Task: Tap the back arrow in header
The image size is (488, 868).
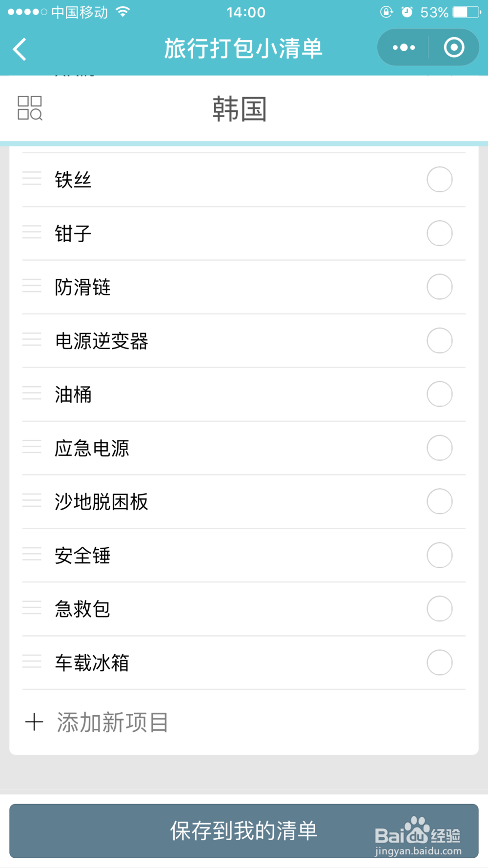Action: (20, 49)
